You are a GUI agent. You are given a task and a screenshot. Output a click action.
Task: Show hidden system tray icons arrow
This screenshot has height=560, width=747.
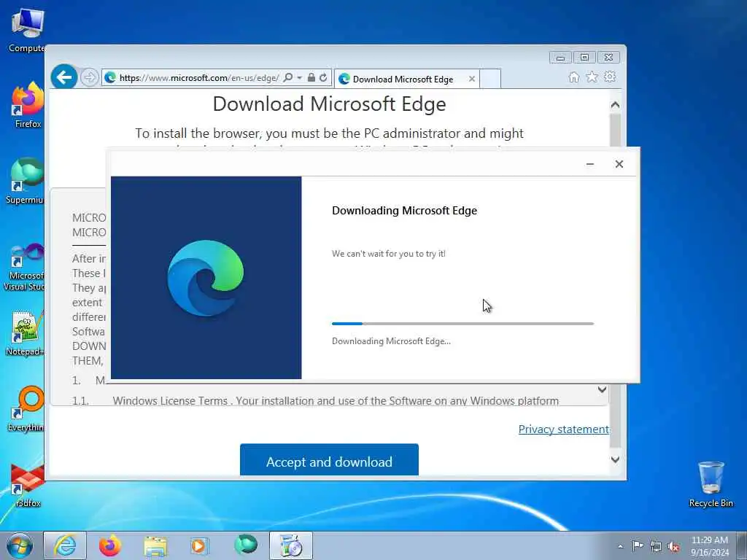[x=620, y=546]
